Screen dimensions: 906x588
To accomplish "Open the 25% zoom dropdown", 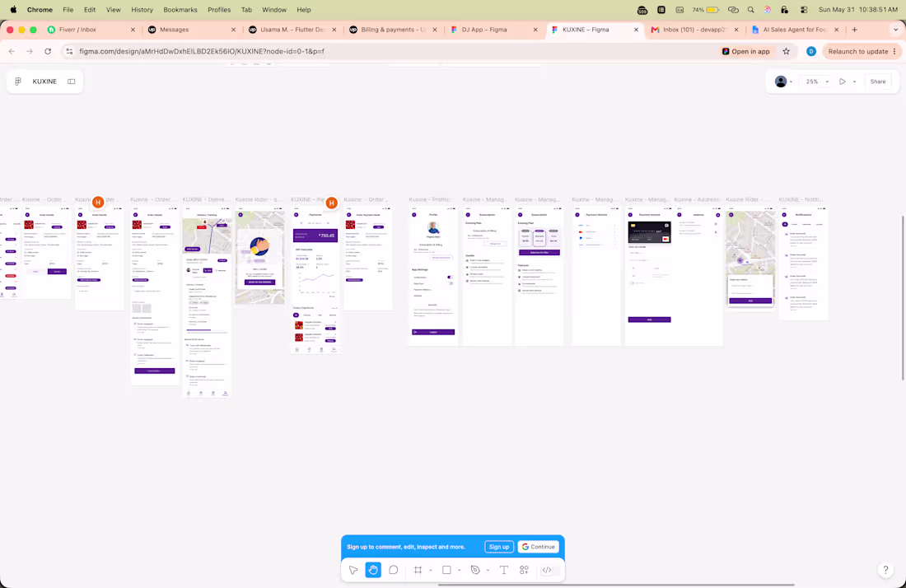I will point(817,82).
